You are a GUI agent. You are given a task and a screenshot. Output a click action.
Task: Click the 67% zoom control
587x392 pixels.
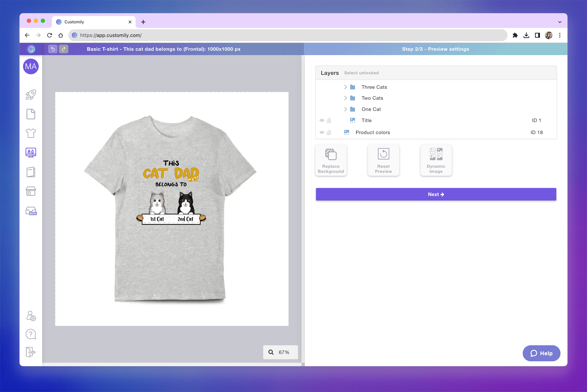pos(280,352)
